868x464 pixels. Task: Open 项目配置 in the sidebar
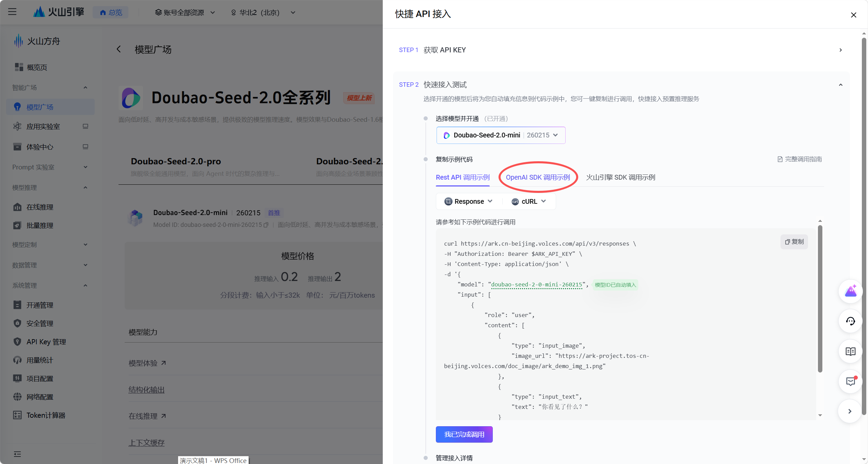coord(50,379)
